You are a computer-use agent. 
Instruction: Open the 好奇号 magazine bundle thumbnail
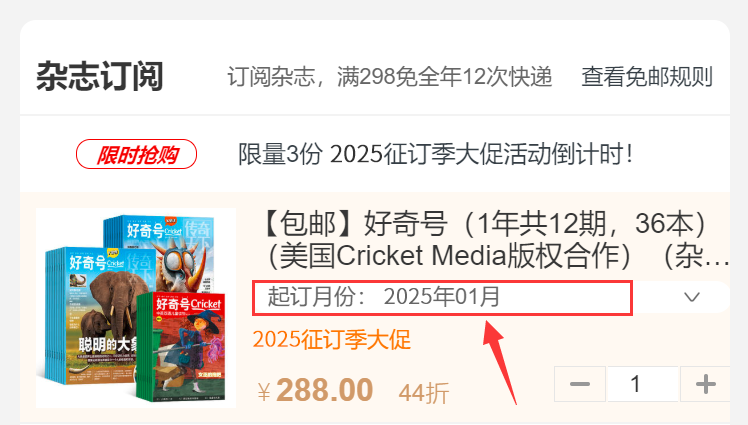pos(136,308)
